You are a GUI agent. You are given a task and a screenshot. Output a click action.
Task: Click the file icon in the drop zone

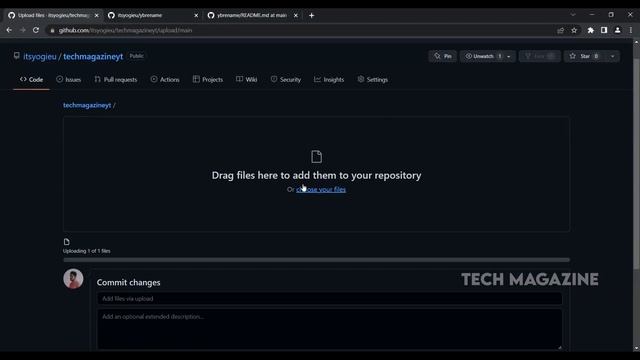pos(316,157)
